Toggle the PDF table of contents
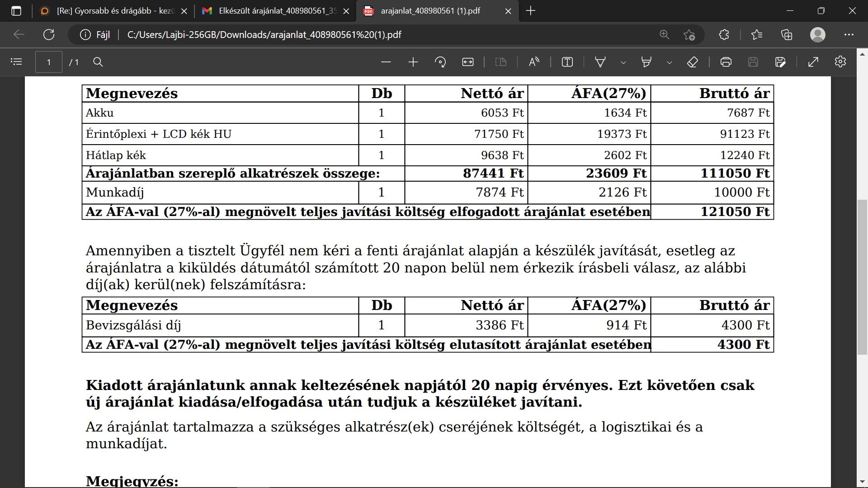Screen dimensions: 868x488 16,62
